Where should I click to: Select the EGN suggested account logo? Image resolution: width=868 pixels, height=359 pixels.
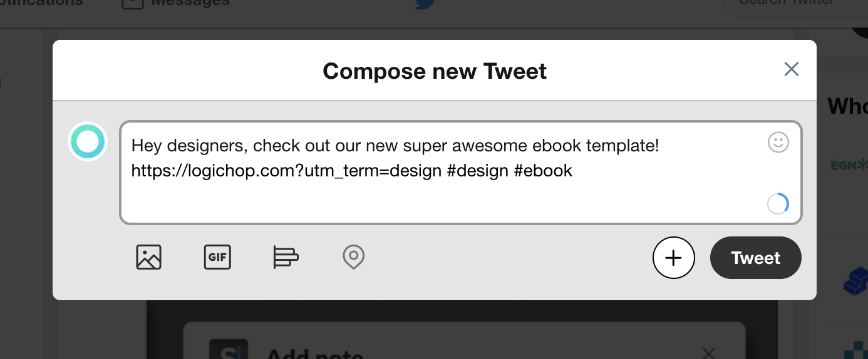(x=849, y=165)
